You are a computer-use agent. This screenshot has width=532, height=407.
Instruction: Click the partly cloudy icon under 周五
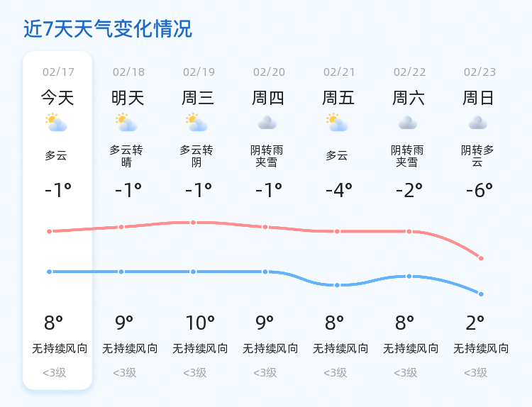[x=337, y=123]
